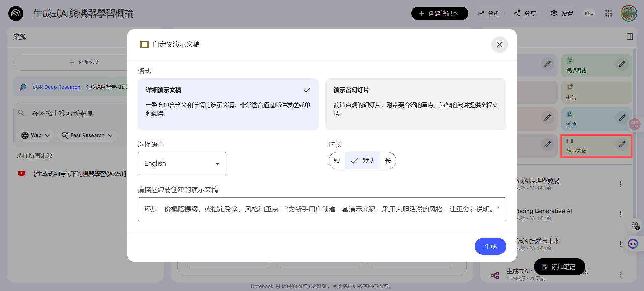Click the notebook title text
This screenshot has height=291, width=644.
coord(83,14)
